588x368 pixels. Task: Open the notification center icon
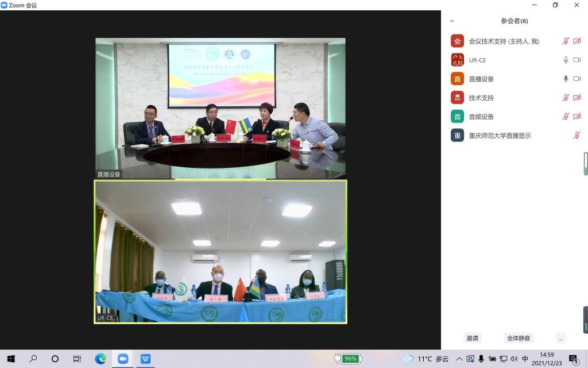573,359
